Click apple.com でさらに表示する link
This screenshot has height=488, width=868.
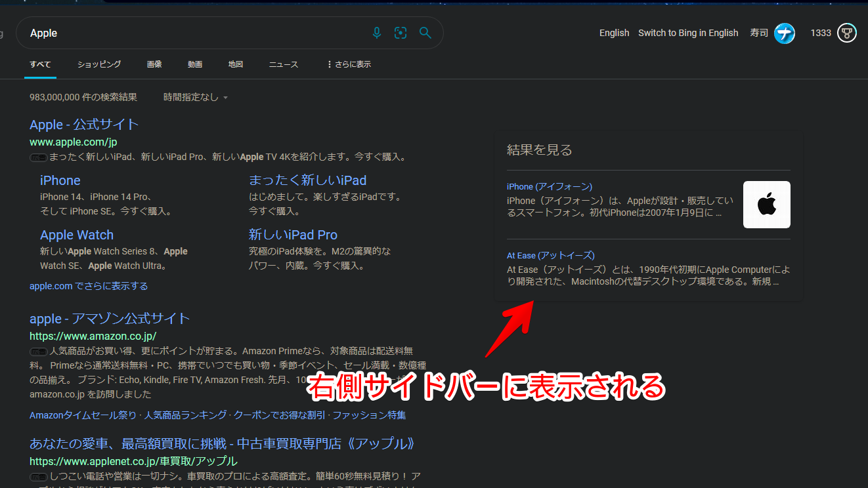(x=89, y=286)
